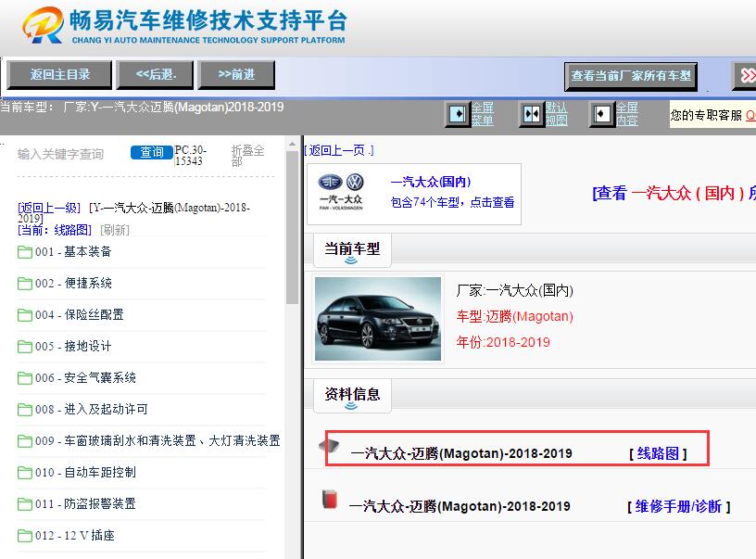
Task: Click the 车型:迈腾(Magotan) text
Action: tap(514, 316)
